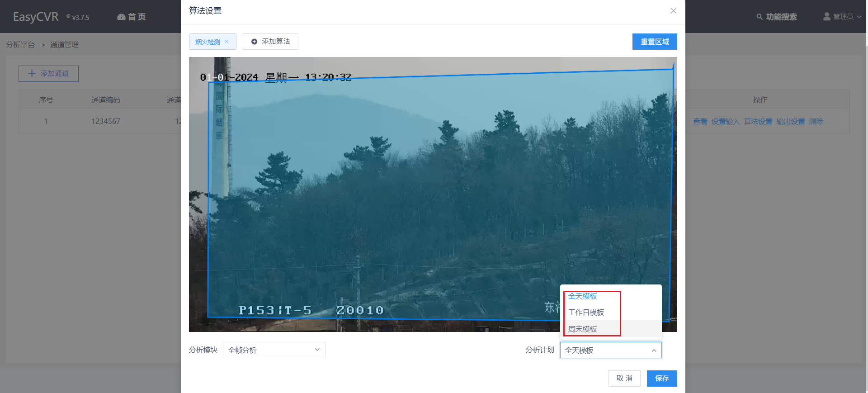Remove the 烟火检测 algorithm tag
The width and height of the screenshot is (868, 393).
pyautogui.click(x=226, y=42)
